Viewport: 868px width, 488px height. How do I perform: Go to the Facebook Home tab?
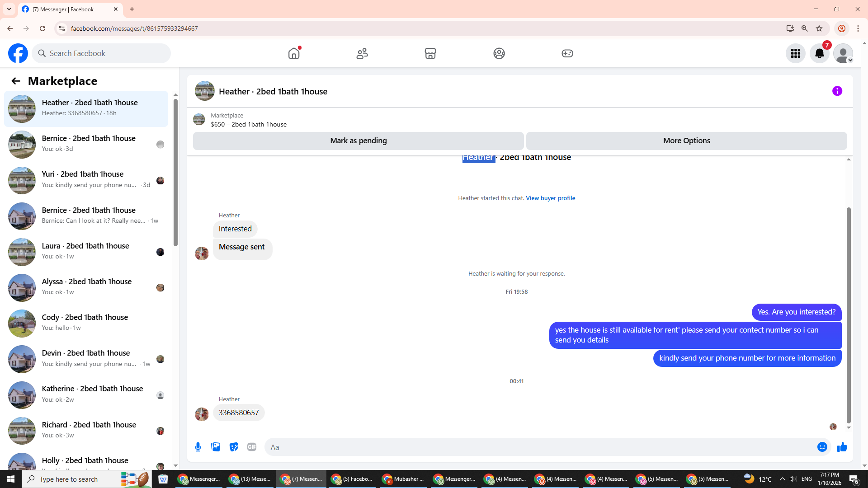click(294, 53)
